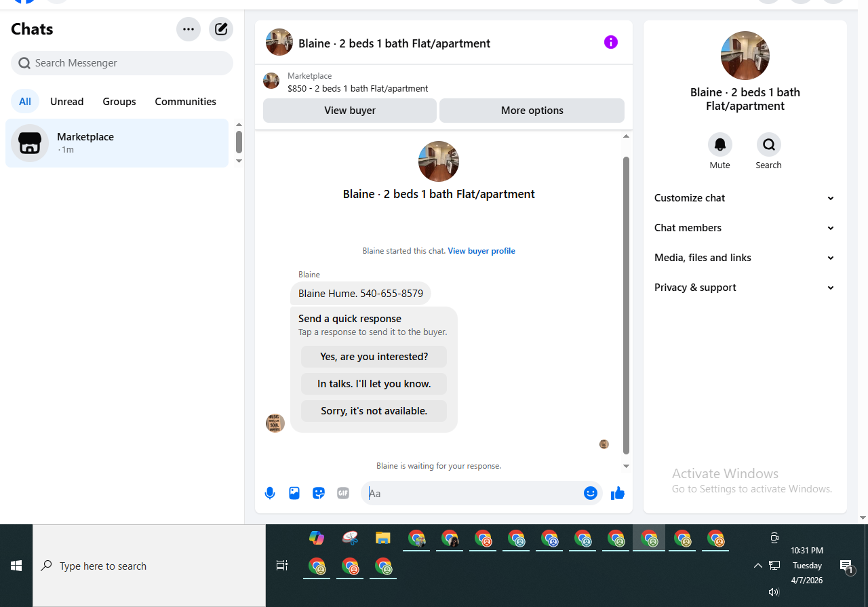Open Task View on the taskbar

(282, 566)
